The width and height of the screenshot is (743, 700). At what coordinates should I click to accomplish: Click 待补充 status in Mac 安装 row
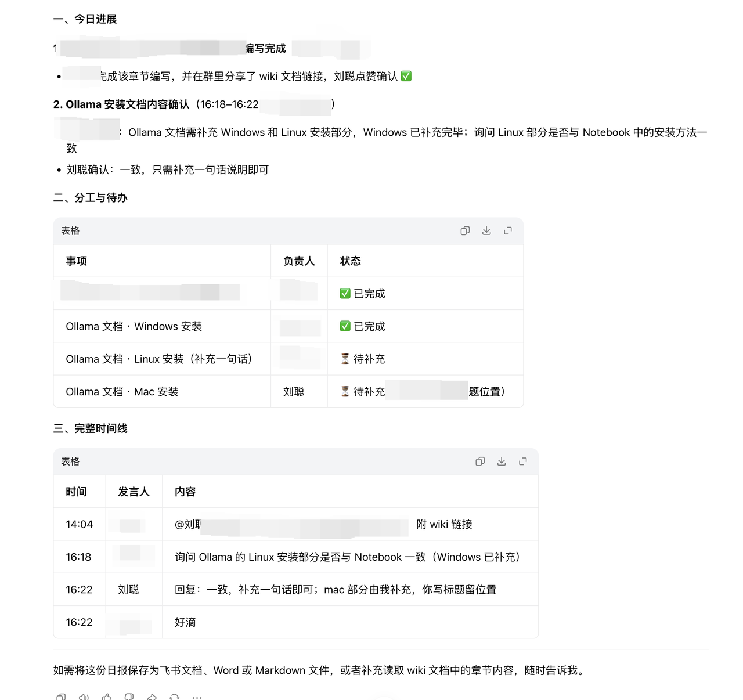(363, 392)
